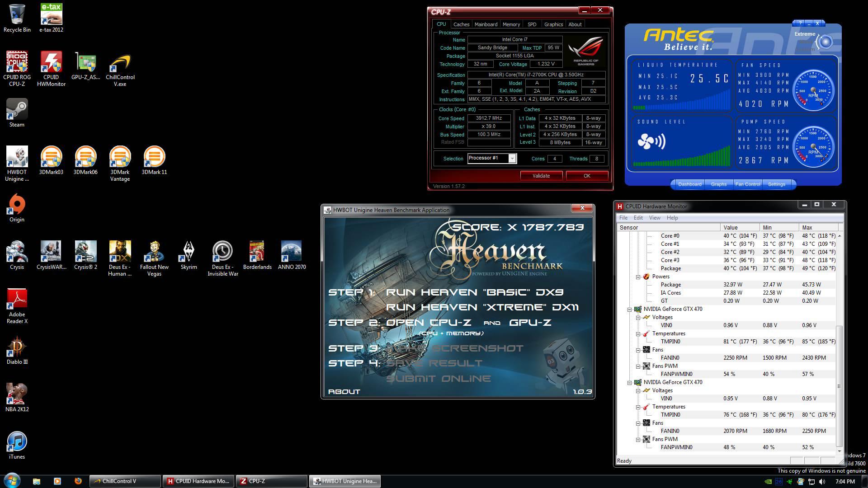Open Settings in Antec panel
The width and height of the screenshot is (868, 488).
[x=777, y=184]
